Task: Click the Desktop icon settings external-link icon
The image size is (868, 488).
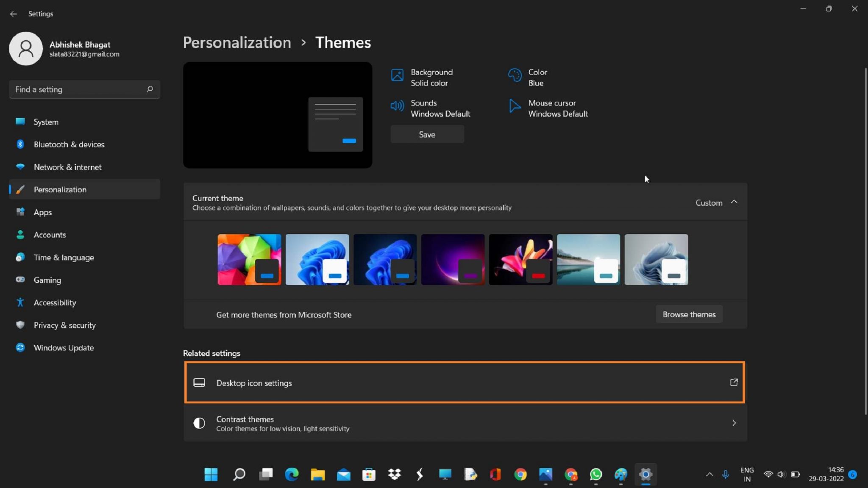Action: pyautogui.click(x=733, y=383)
